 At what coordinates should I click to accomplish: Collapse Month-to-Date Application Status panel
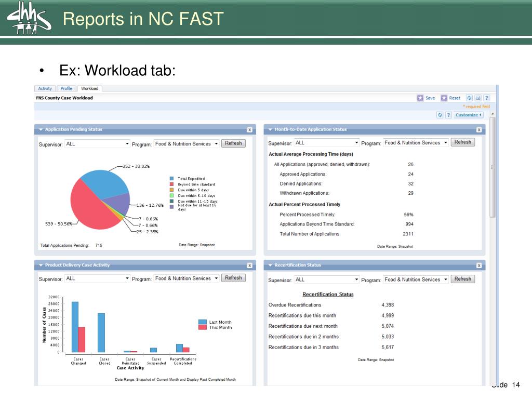[x=270, y=129]
